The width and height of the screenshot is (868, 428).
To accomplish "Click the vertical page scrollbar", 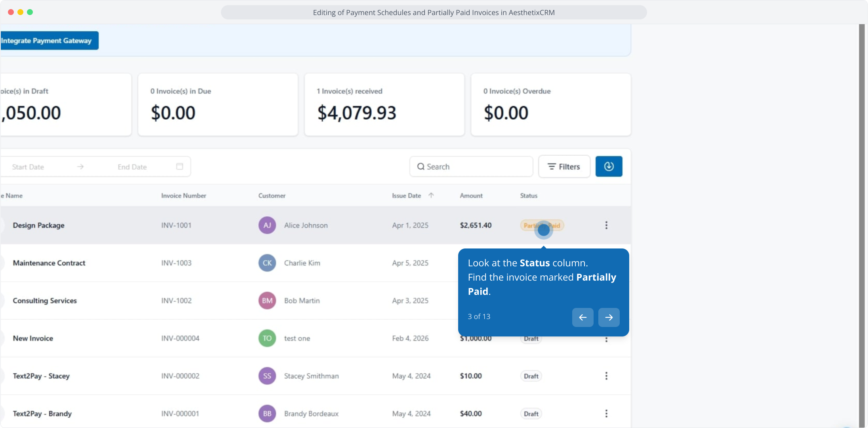I will coord(862,222).
